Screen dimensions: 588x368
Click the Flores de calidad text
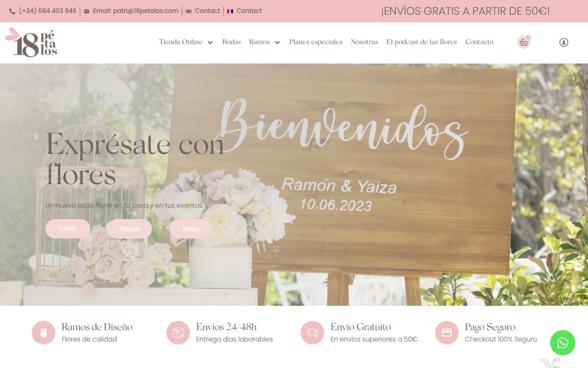tap(89, 339)
